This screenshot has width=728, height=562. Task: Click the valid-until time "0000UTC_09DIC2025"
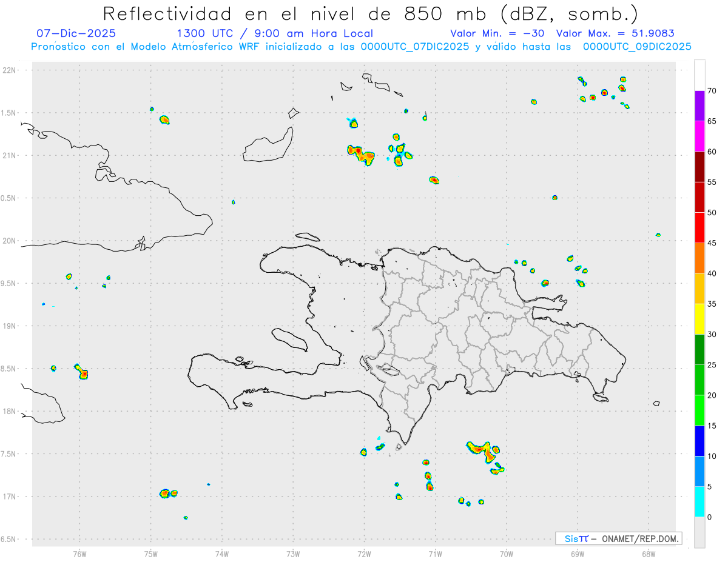[637, 47]
